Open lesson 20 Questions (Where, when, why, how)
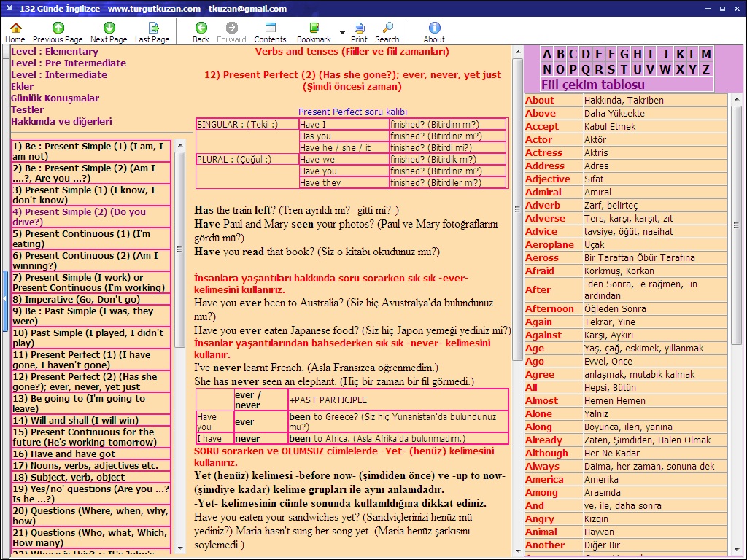The image size is (747, 560). [x=91, y=516]
